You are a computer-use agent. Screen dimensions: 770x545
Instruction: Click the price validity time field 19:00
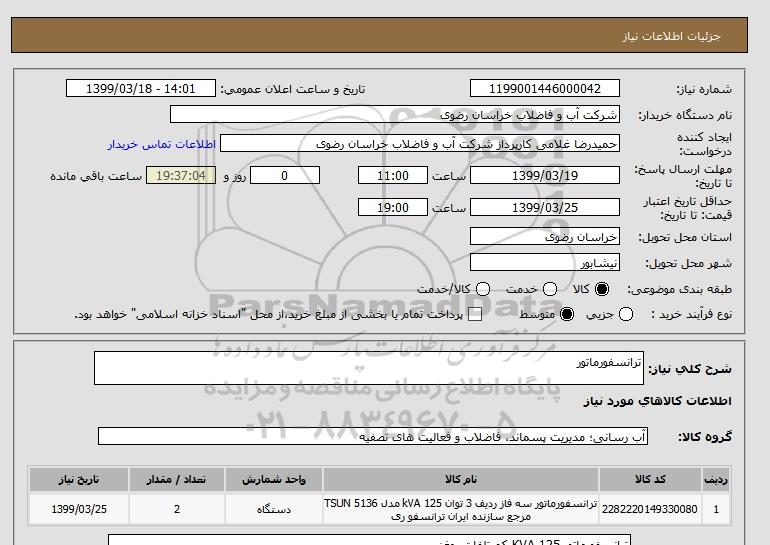(x=393, y=207)
